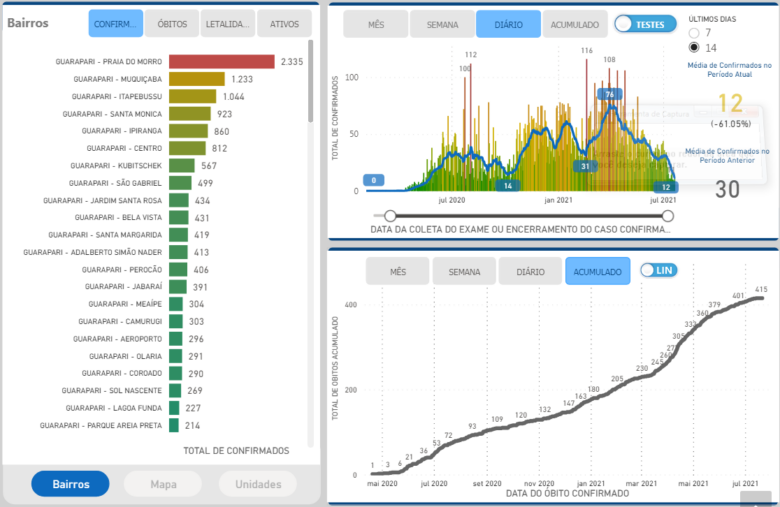Switch deaths chart to DIÁRIO view

pyautogui.click(x=530, y=271)
